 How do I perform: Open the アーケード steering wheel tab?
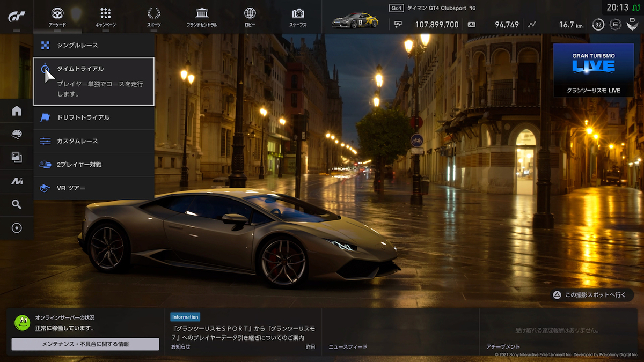coord(57,17)
